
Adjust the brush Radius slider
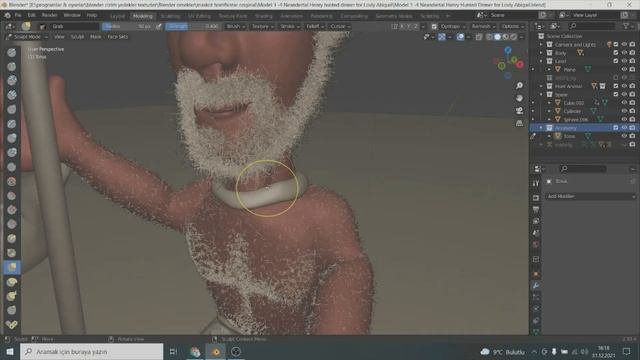127,26
